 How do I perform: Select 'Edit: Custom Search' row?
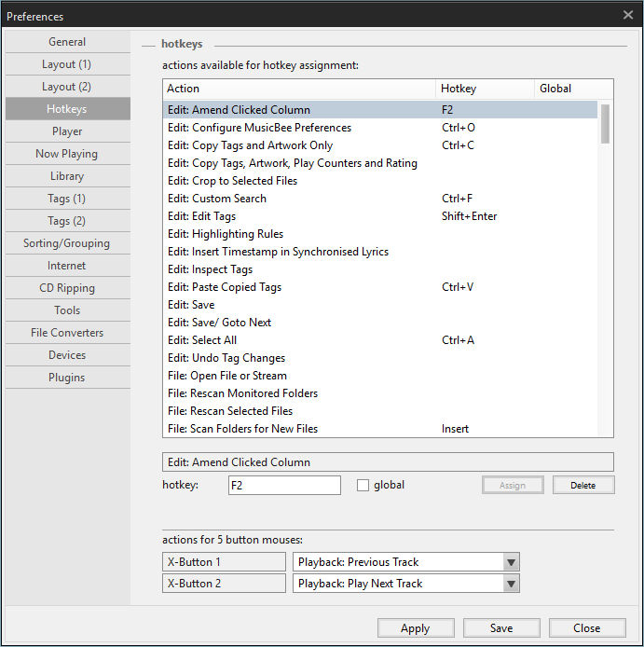(380, 199)
